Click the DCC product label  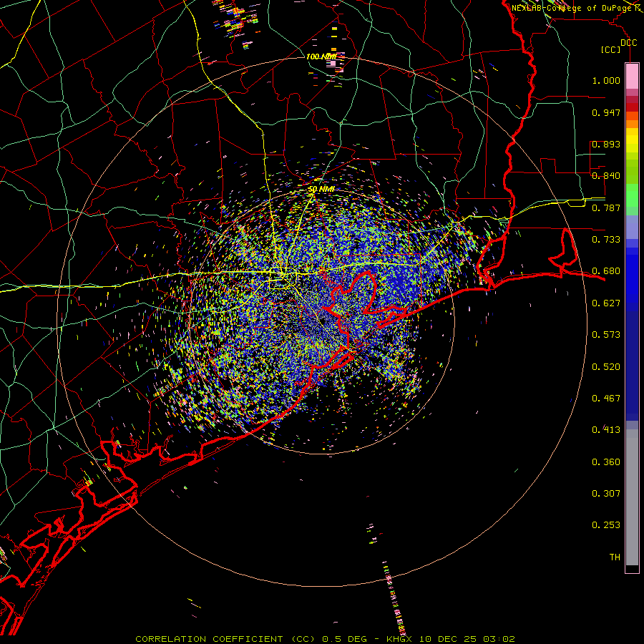tap(629, 43)
